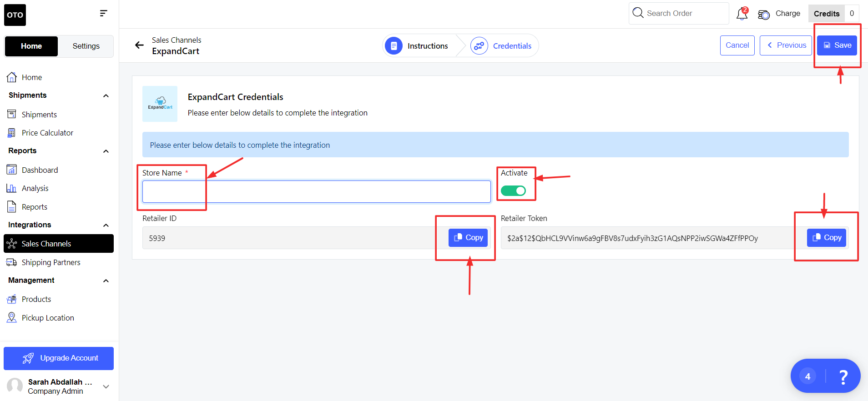Open notifications bell icon
This screenshot has height=401, width=868.
click(742, 14)
